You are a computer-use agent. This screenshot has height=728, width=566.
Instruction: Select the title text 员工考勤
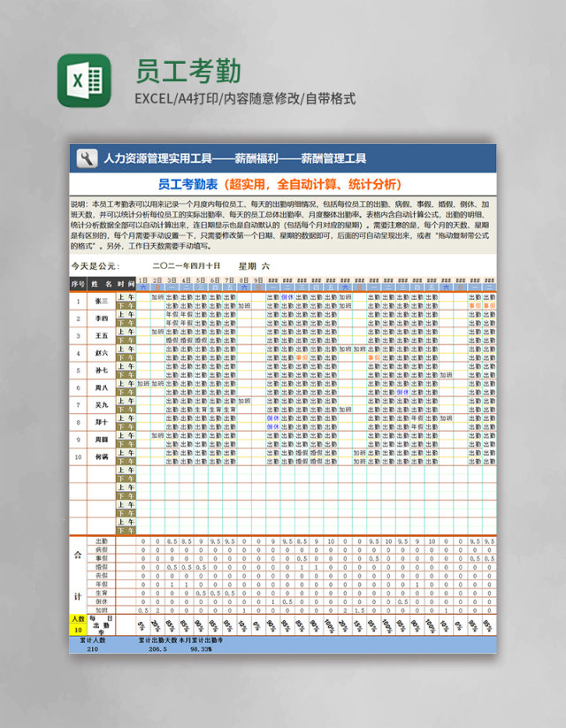click(x=188, y=72)
